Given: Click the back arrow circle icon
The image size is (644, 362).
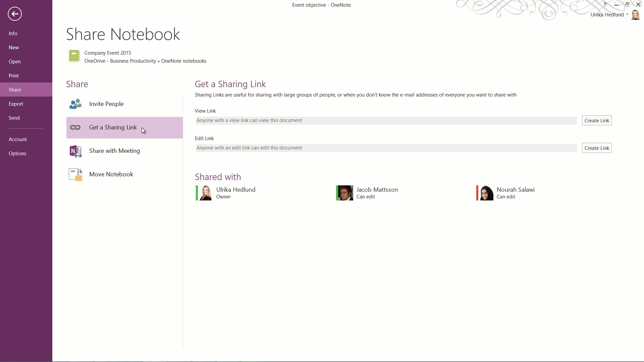Looking at the screenshot, I should click(15, 14).
